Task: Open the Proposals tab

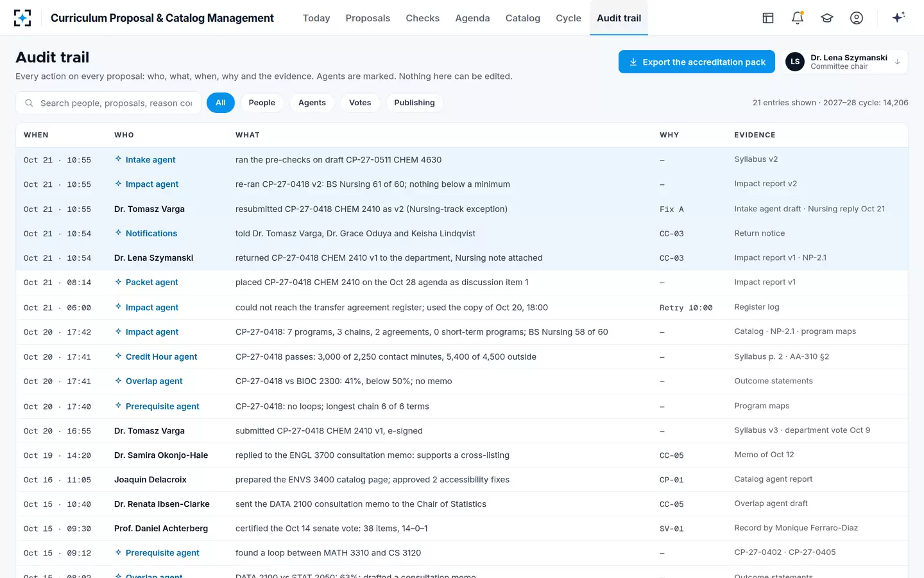Action: 368,18
